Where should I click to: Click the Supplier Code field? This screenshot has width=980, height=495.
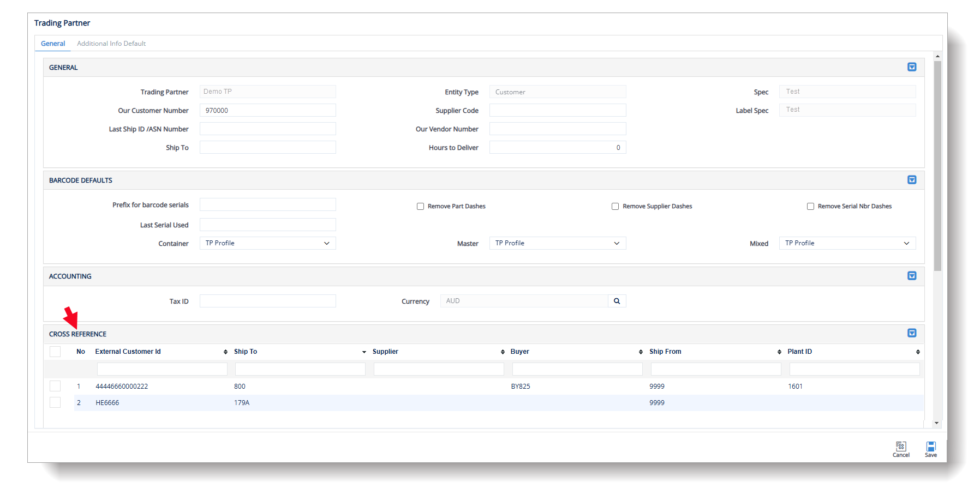point(558,110)
